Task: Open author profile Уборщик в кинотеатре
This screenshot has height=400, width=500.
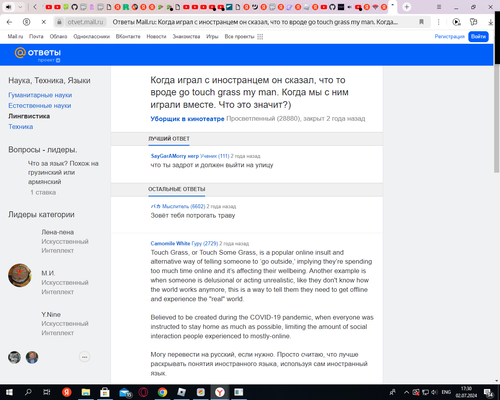Action: 187,119
